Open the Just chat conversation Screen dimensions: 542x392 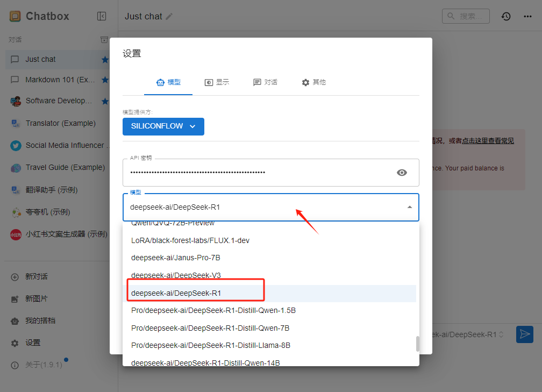tap(58, 60)
